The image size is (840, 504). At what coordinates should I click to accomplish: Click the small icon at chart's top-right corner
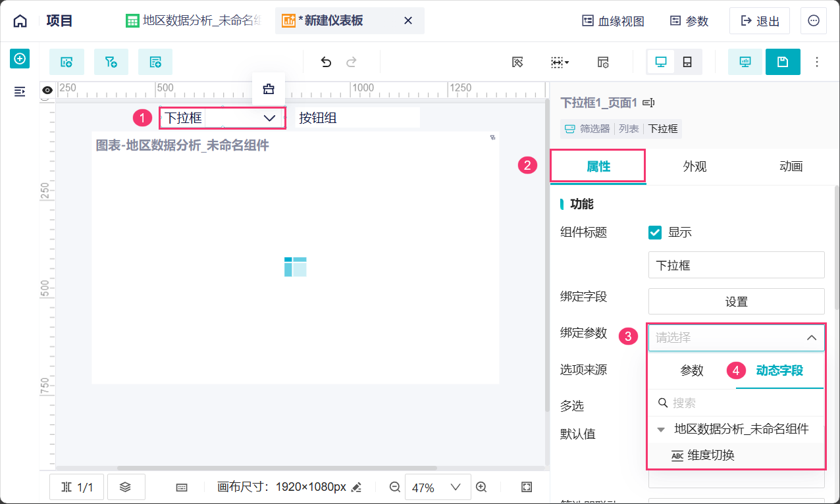pyautogui.click(x=492, y=138)
